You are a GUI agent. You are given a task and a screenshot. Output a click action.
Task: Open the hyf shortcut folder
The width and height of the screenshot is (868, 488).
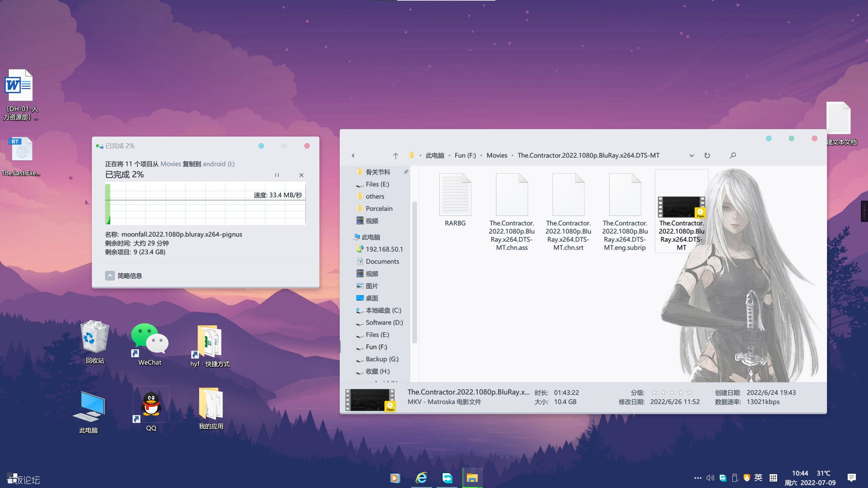click(x=210, y=346)
